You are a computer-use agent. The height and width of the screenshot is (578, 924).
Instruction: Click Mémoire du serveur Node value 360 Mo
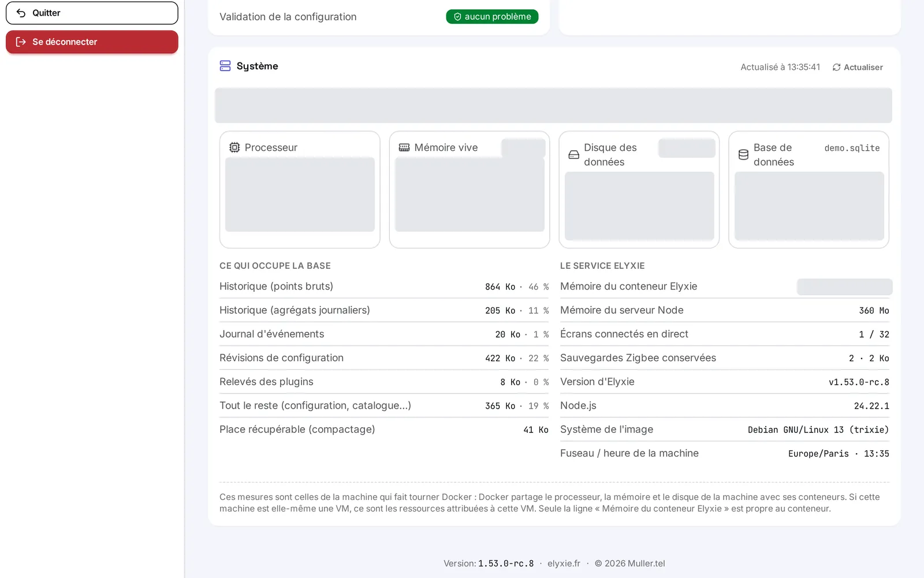(874, 310)
